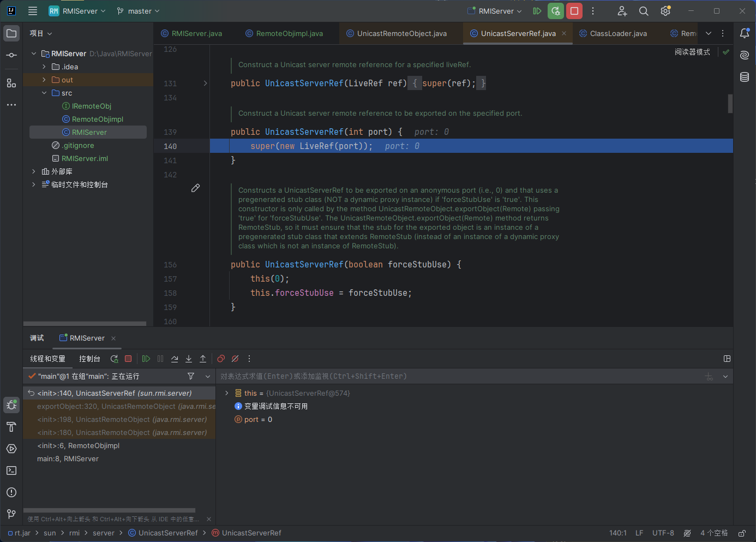Open the Database tool window
The width and height of the screenshot is (756, 542).
[x=745, y=77]
